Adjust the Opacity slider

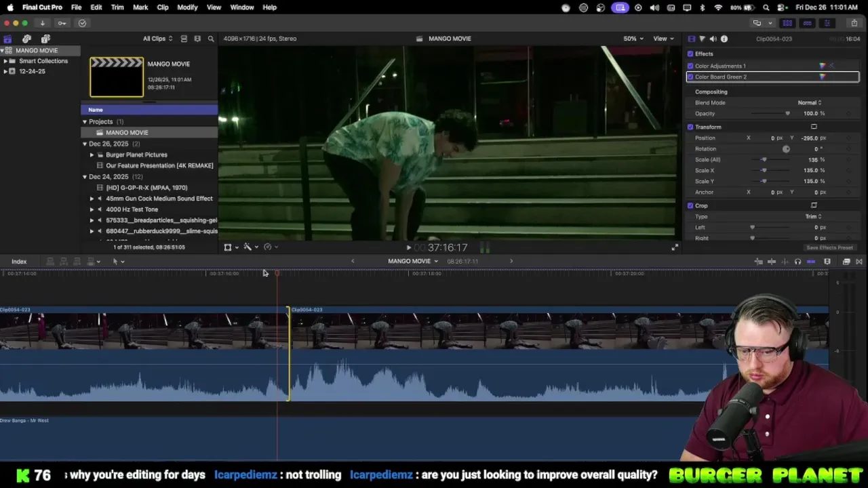pyautogui.click(x=770, y=113)
